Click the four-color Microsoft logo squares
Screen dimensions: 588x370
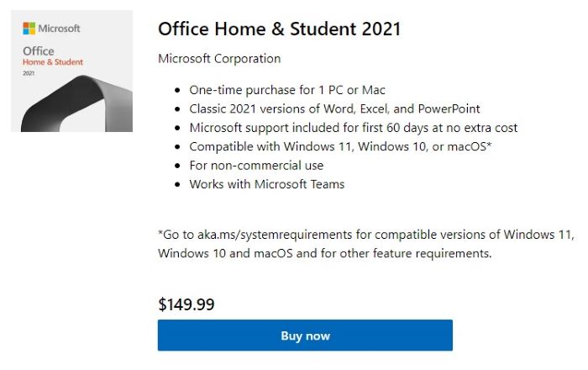point(29,29)
